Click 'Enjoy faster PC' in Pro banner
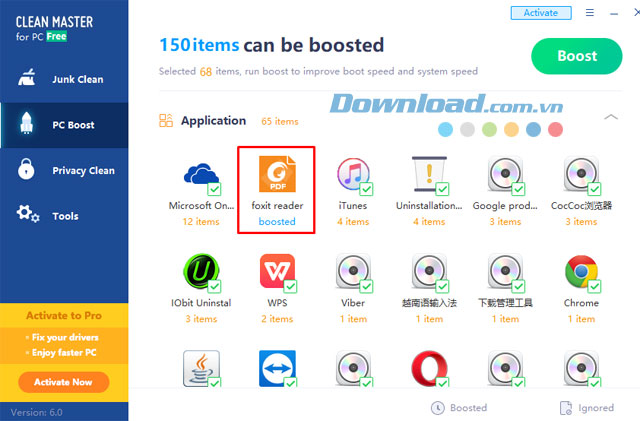 [x=64, y=352]
